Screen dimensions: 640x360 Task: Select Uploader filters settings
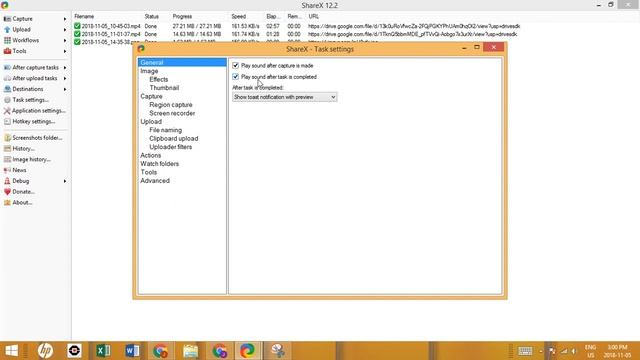tap(170, 147)
